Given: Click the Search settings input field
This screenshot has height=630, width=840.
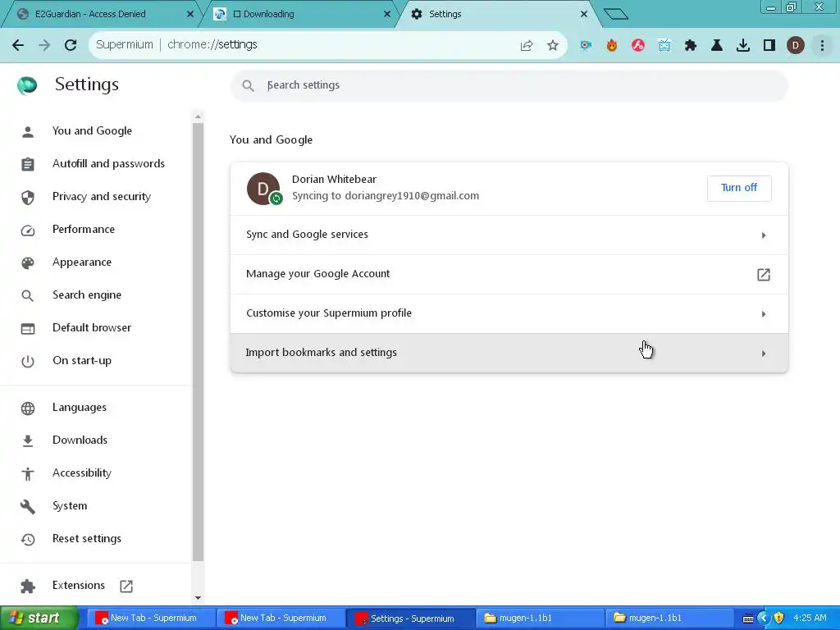Looking at the screenshot, I should (x=509, y=85).
